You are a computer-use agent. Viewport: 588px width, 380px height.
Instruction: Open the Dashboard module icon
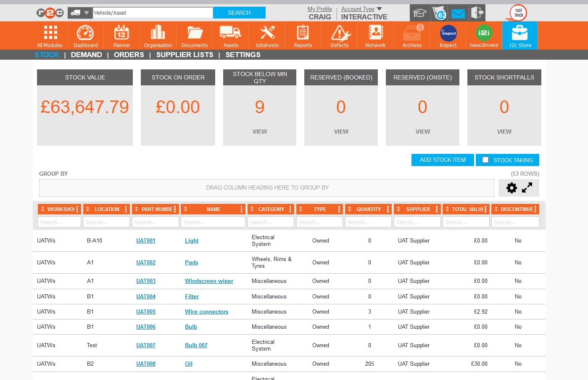85,33
